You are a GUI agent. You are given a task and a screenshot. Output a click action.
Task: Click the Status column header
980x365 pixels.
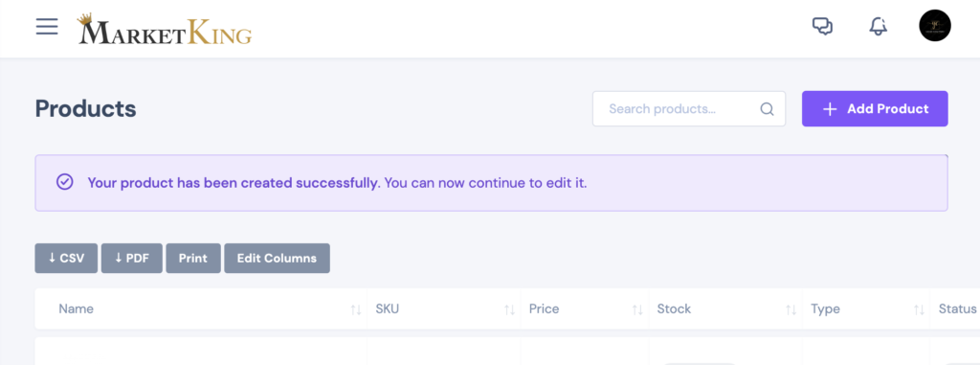tap(957, 309)
